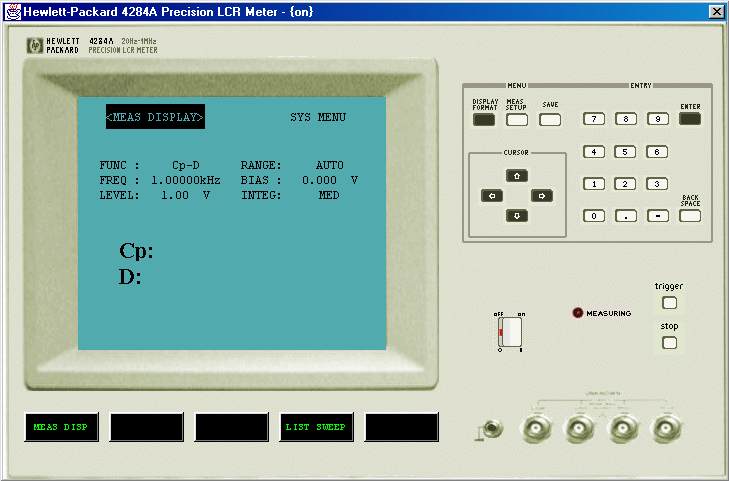Select MEAS DISP softkey
729x481 pixels.
click(x=61, y=427)
